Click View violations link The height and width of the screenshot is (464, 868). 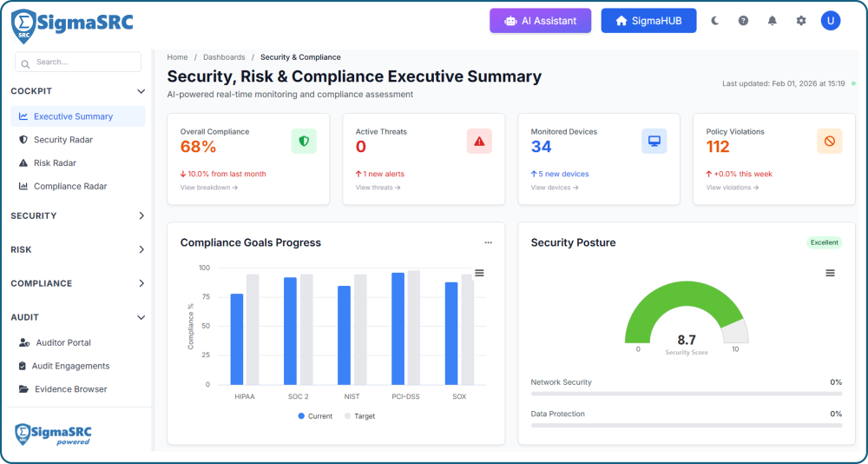click(x=732, y=188)
